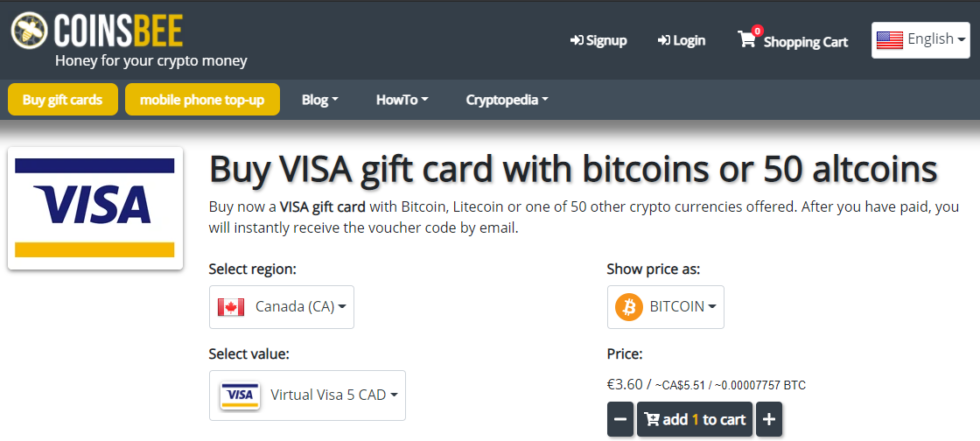Screen dimensions: 980x441
Task: Click the mobile phone top-up button
Action: pos(202,100)
